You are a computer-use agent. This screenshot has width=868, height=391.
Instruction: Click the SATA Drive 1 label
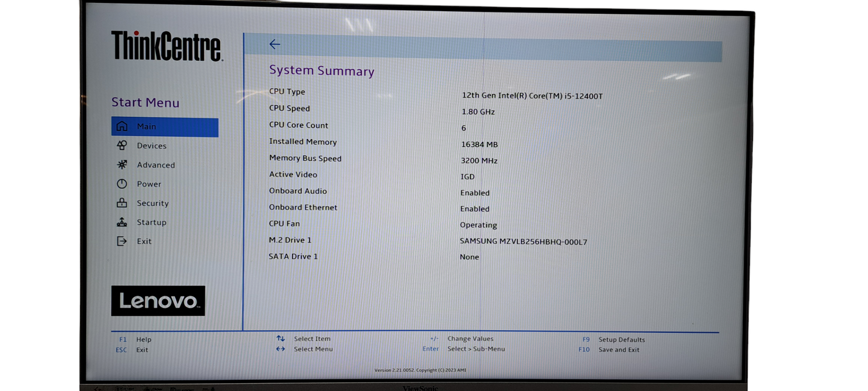tap(293, 256)
